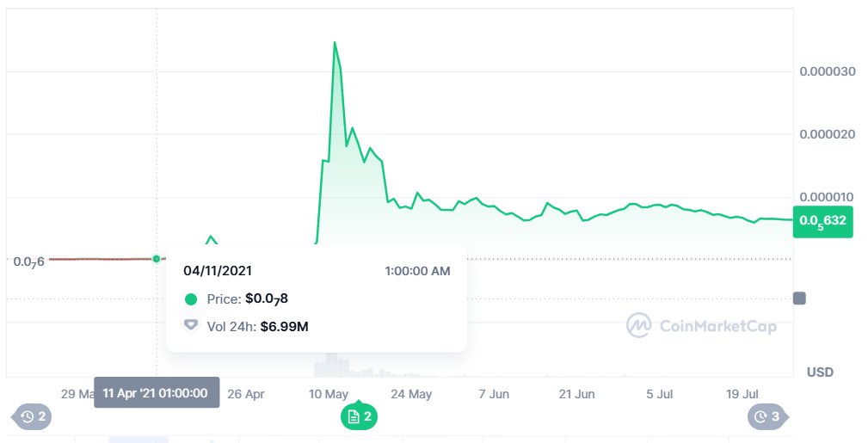
Task: Select the 21 Jun axis date
Action: (576, 394)
